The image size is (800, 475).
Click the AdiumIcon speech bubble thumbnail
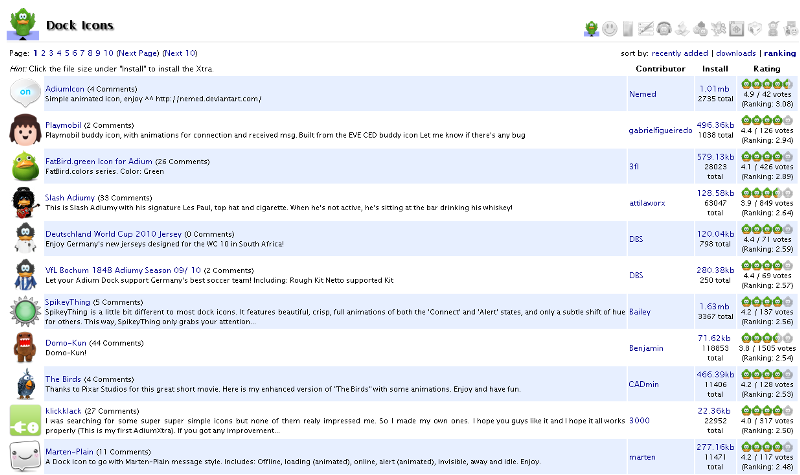pyautogui.click(x=25, y=93)
